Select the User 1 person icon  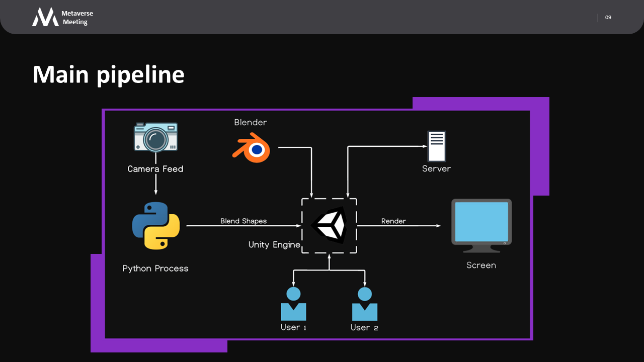tap(293, 304)
